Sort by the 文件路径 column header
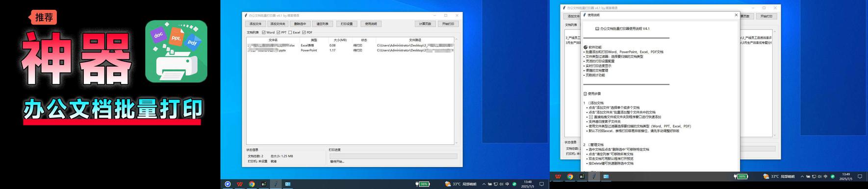868x189 pixels. coord(415,40)
